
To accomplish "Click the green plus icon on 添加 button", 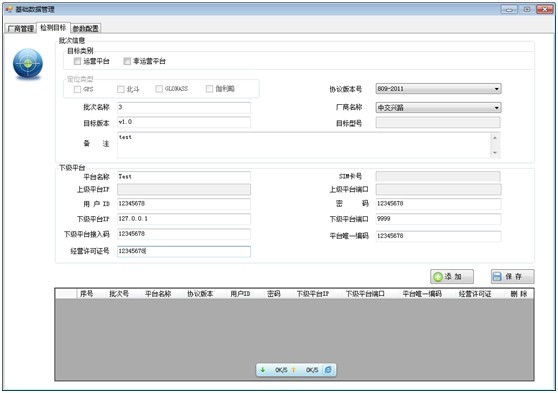I will [x=438, y=277].
